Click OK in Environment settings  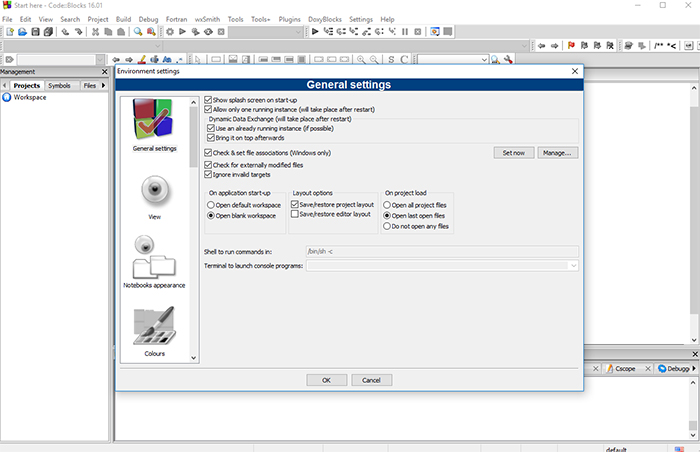click(x=326, y=380)
